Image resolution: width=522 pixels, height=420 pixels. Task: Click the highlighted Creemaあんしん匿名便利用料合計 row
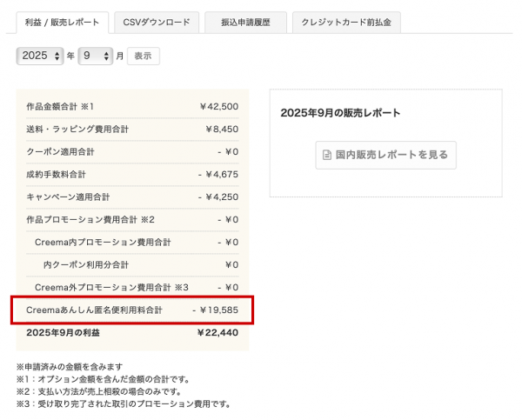(x=132, y=310)
